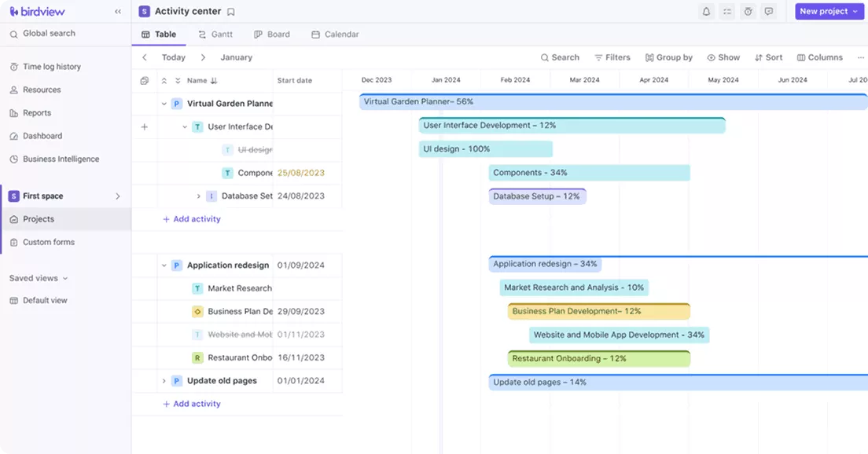
Task: Click Restaurant Onboarding Gantt bar
Action: [x=599, y=359]
